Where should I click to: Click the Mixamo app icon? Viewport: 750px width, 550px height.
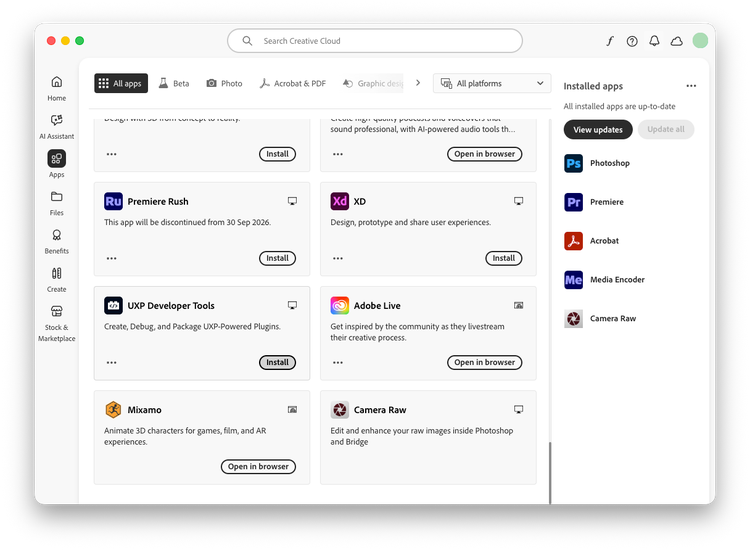click(113, 410)
